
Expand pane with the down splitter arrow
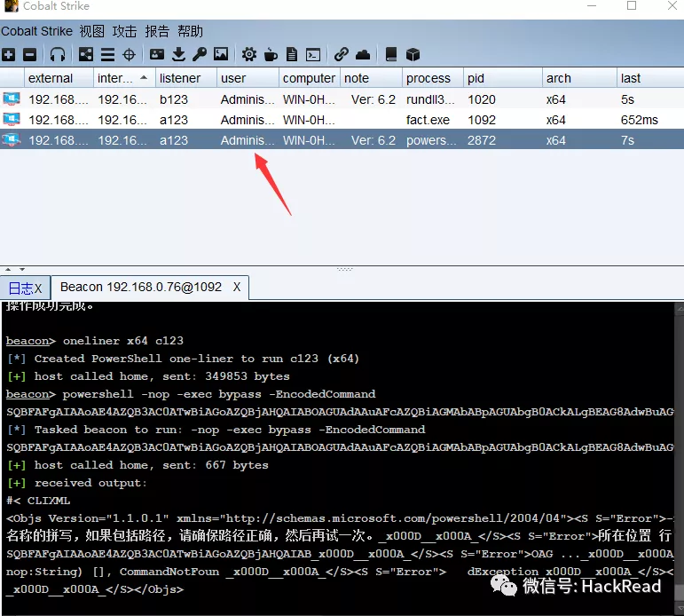22,269
